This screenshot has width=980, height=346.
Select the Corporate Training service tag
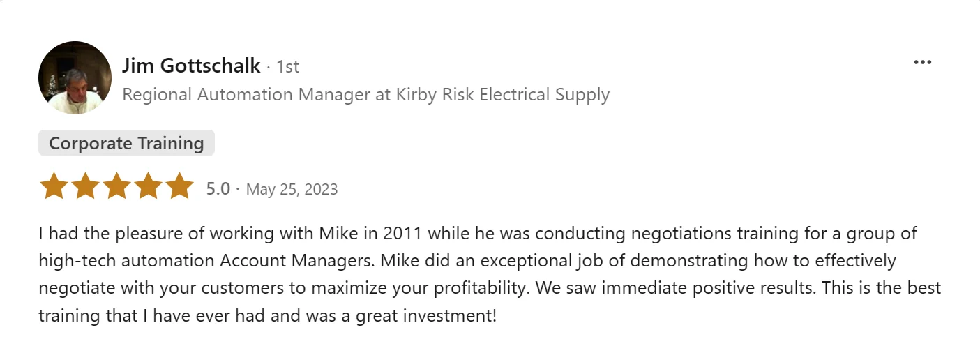(126, 143)
